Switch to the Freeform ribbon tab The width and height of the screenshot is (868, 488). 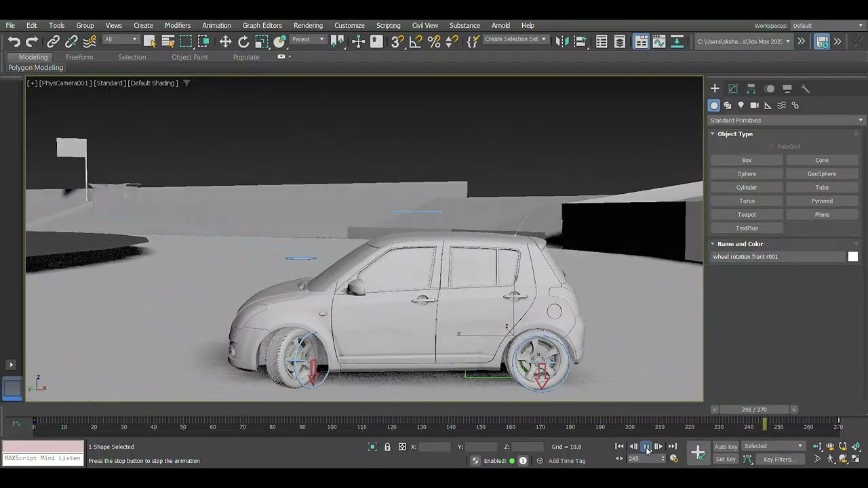[x=79, y=57]
